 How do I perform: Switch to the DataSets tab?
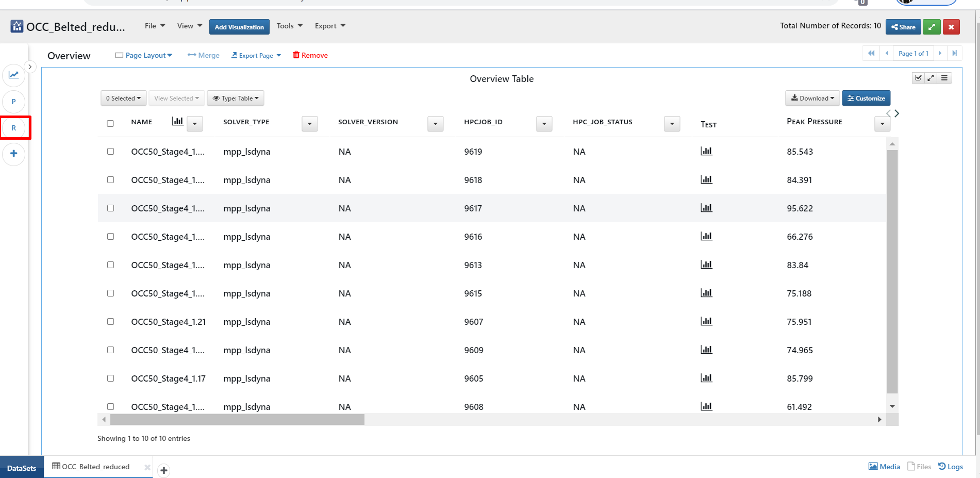pos(22,468)
